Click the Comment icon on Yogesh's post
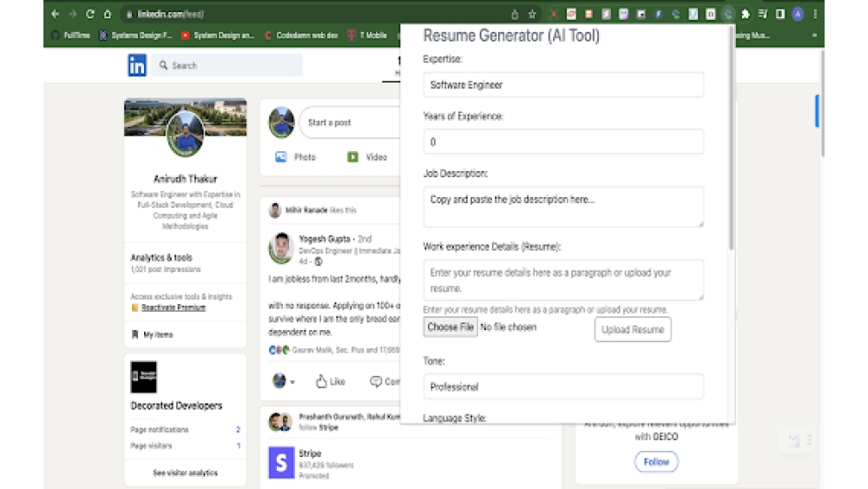This screenshot has height=489, width=868. pyautogui.click(x=376, y=381)
